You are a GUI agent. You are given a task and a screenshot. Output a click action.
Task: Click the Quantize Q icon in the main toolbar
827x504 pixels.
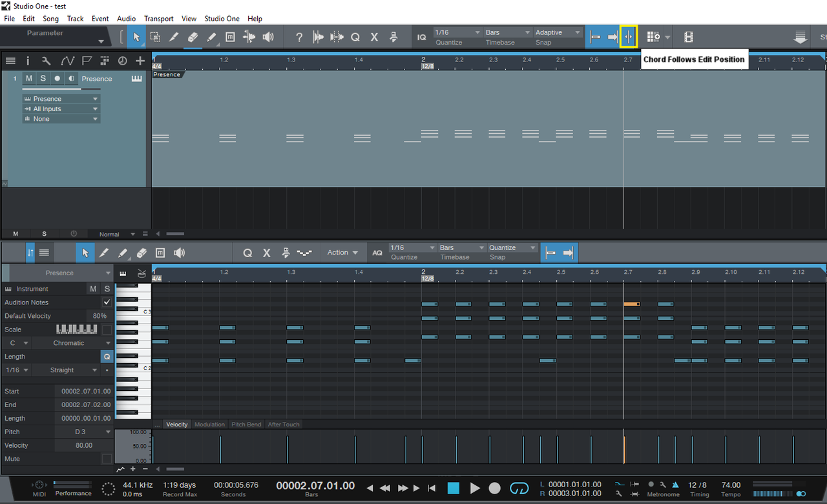click(355, 37)
